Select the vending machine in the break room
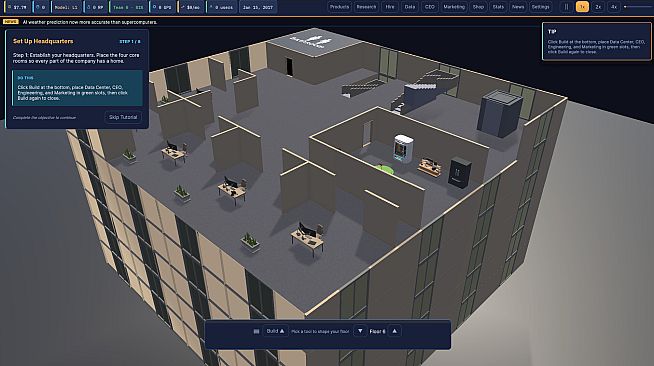Image resolution: width=654 pixels, height=366 pixels. [x=403, y=148]
